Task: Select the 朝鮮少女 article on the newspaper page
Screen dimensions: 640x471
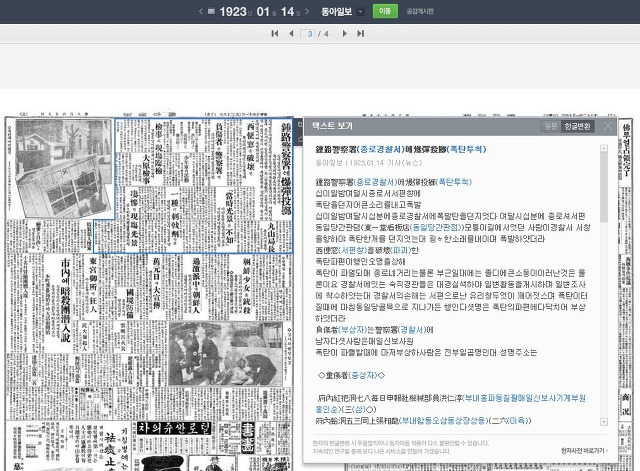Action: (247, 286)
